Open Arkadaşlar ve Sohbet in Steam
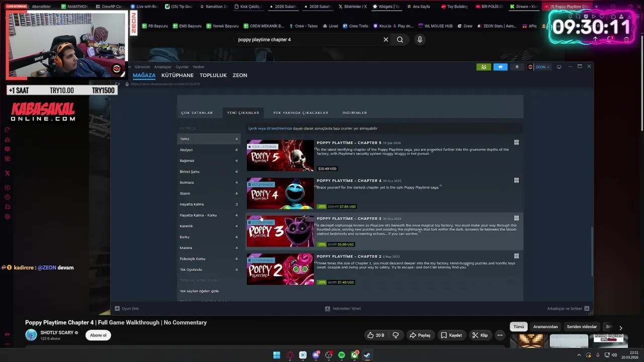 coord(568,309)
